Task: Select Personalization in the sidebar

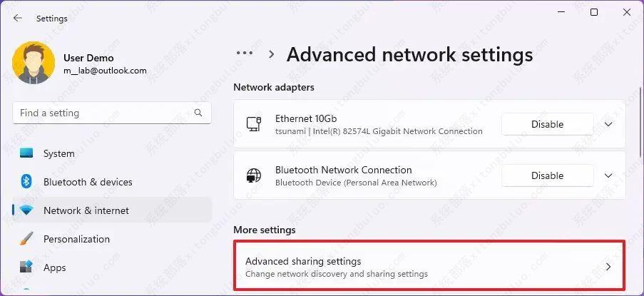Action: (x=76, y=239)
